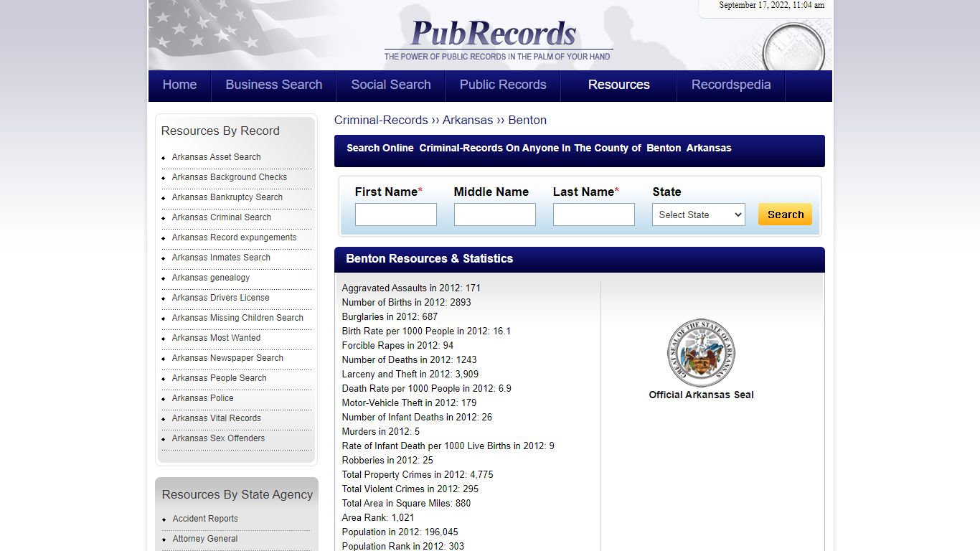Click the 'Benton Resources & Statistics' header
Image resolution: width=980 pixels, height=551 pixels.
429,258
